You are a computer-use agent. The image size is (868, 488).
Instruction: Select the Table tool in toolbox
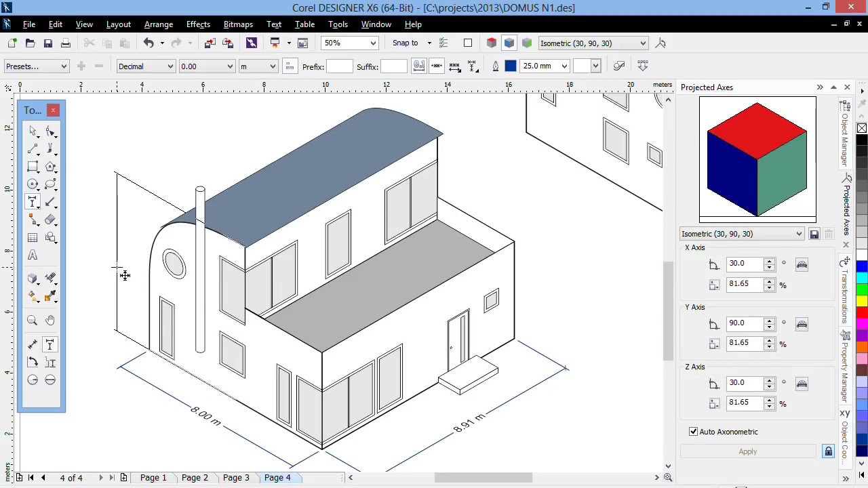33,237
